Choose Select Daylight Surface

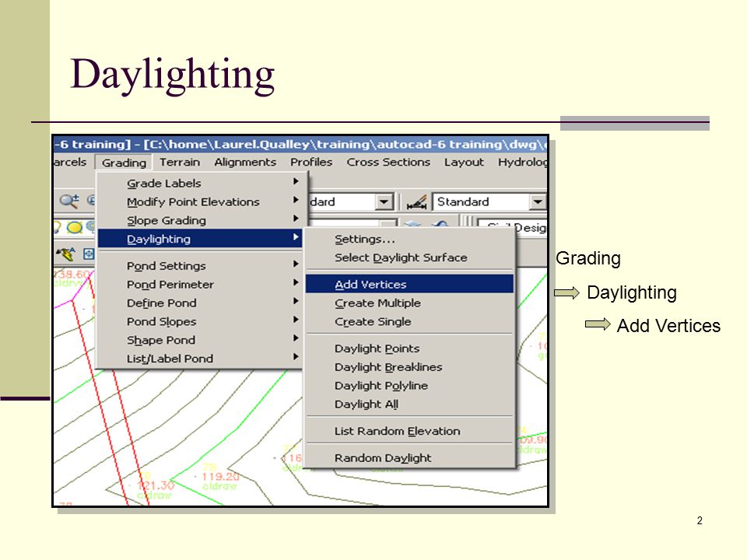[x=409, y=257]
